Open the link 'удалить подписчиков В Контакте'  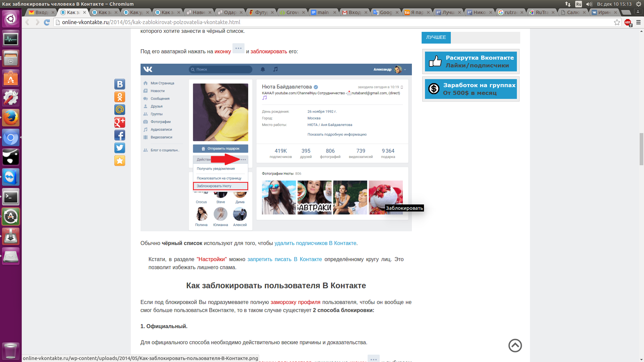tap(315, 243)
